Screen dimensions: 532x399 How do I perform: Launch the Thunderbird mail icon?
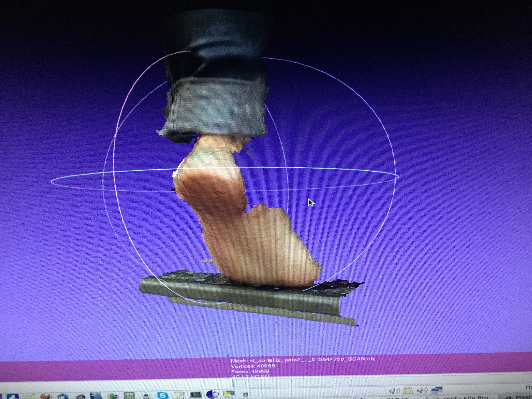click(63, 396)
